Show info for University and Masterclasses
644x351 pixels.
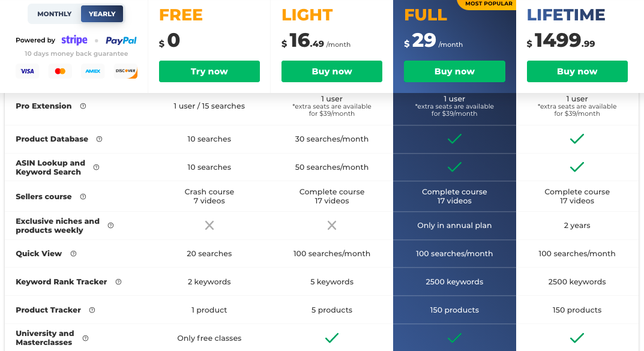pyautogui.click(x=85, y=338)
